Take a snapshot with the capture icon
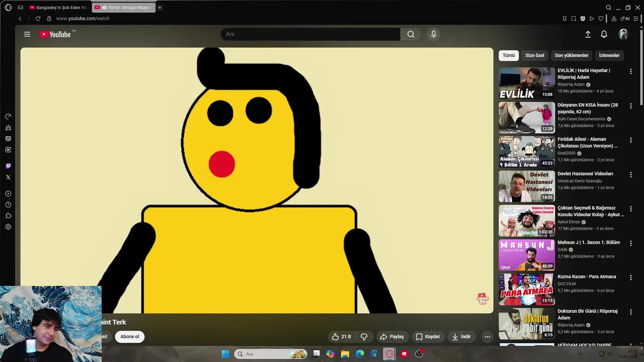This screenshot has width=644, height=362. pos(574,19)
